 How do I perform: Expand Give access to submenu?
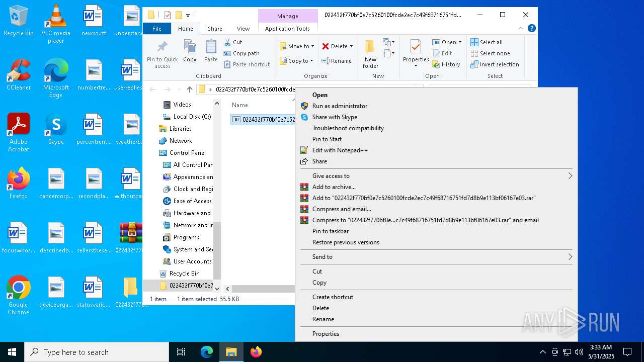[436, 176]
